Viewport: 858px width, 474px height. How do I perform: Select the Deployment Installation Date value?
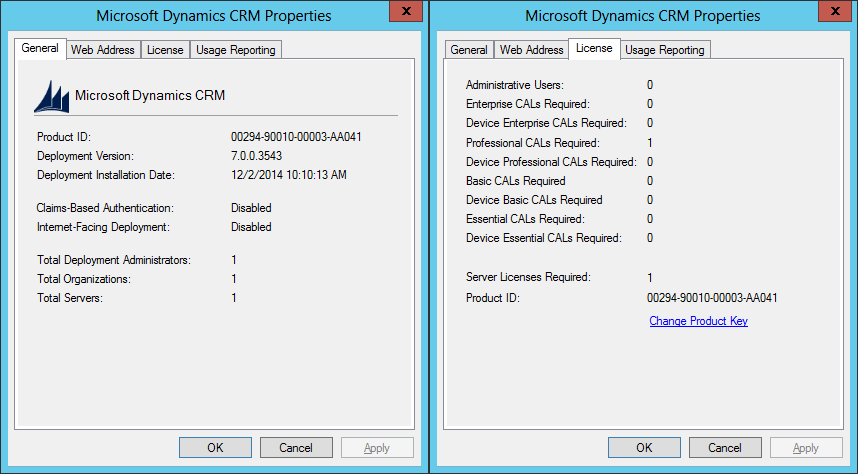click(288, 175)
